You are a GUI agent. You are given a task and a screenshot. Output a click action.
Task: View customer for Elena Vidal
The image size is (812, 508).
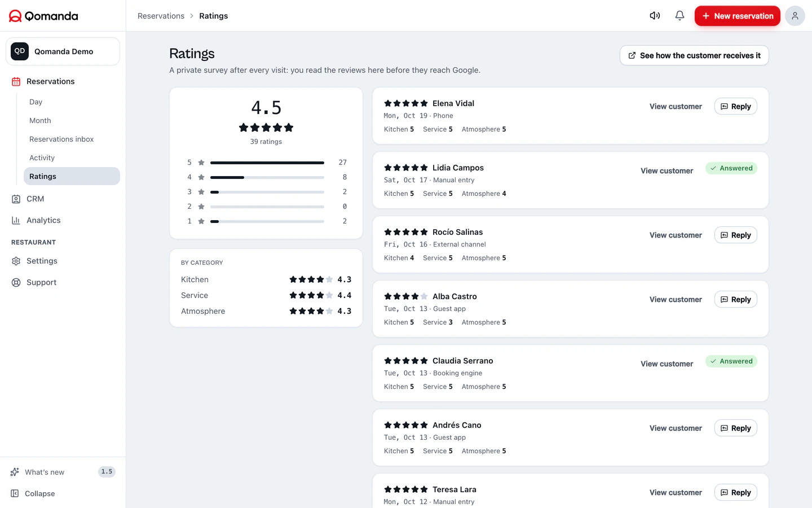coord(676,106)
